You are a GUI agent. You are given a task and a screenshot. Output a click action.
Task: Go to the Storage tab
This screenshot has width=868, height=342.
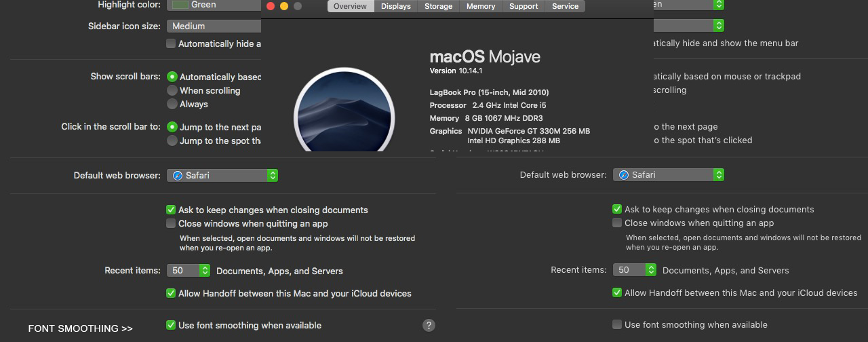pos(439,6)
